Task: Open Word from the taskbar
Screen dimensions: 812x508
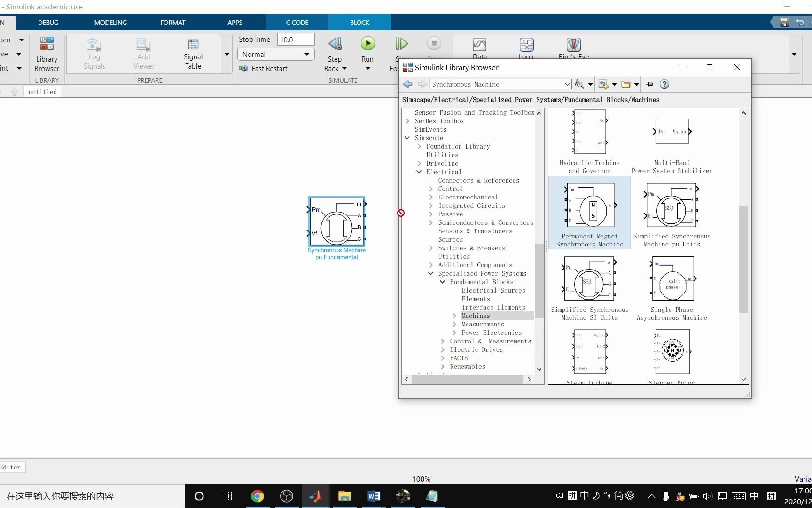Action: (374, 496)
